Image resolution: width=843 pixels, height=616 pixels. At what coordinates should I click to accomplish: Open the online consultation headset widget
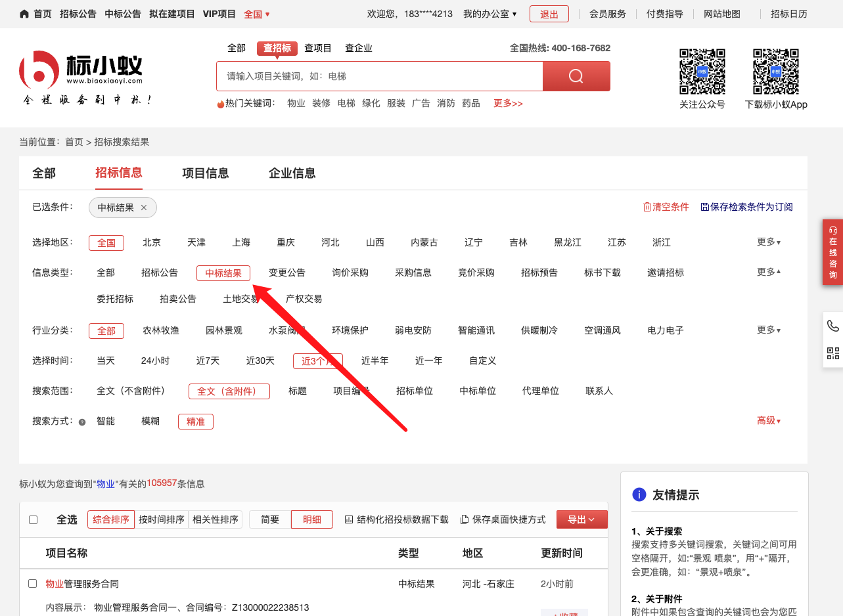(832, 252)
